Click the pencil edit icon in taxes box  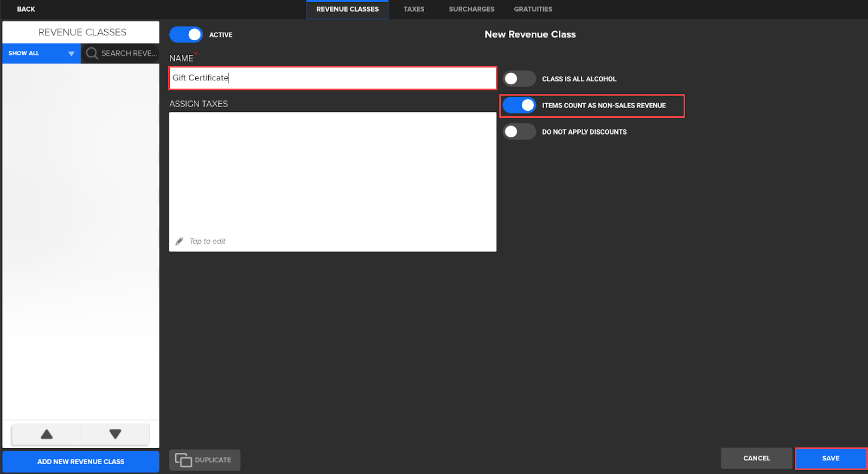[x=180, y=242]
